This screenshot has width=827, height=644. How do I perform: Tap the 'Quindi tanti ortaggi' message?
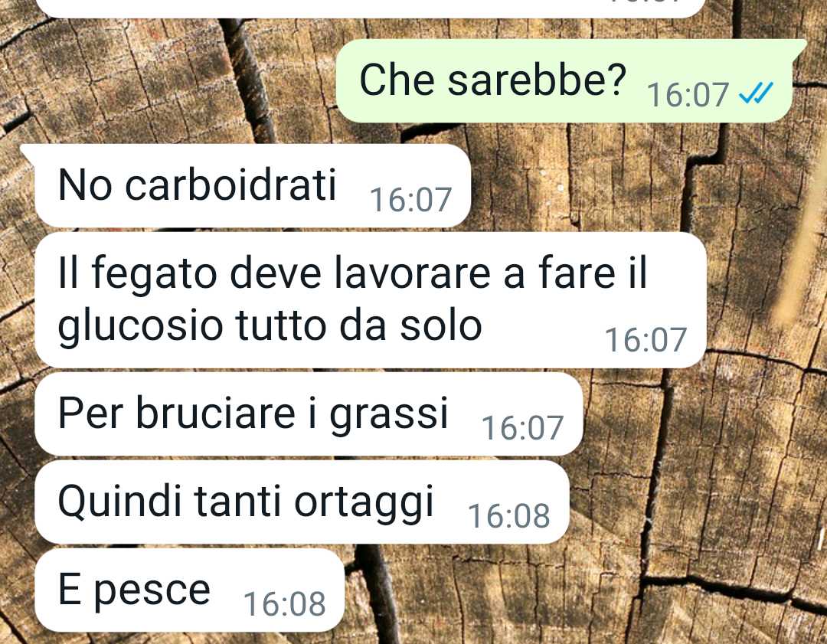pyautogui.click(x=302, y=502)
